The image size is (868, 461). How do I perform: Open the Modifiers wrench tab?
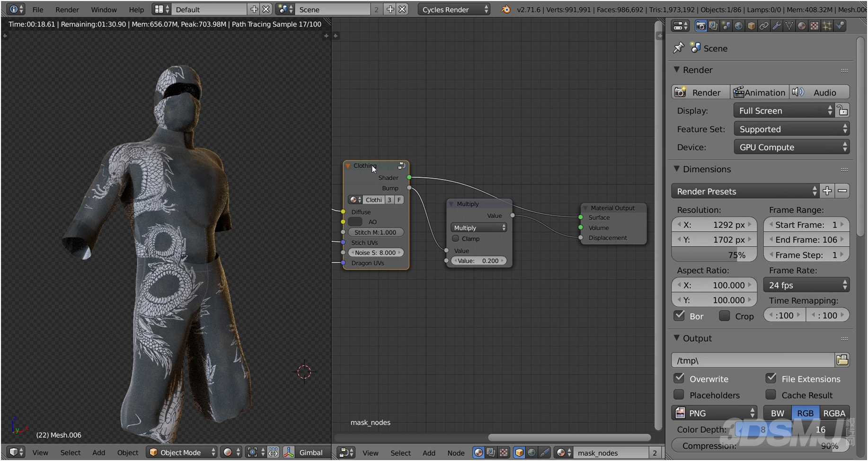coord(776,26)
